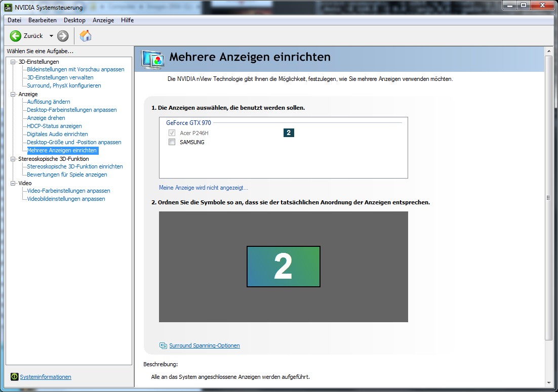Screen dimensions: 558x392
Task: Click Meine Anzeige wird nicht angezeigt link
Action: pyautogui.click(x=203, y=188)
